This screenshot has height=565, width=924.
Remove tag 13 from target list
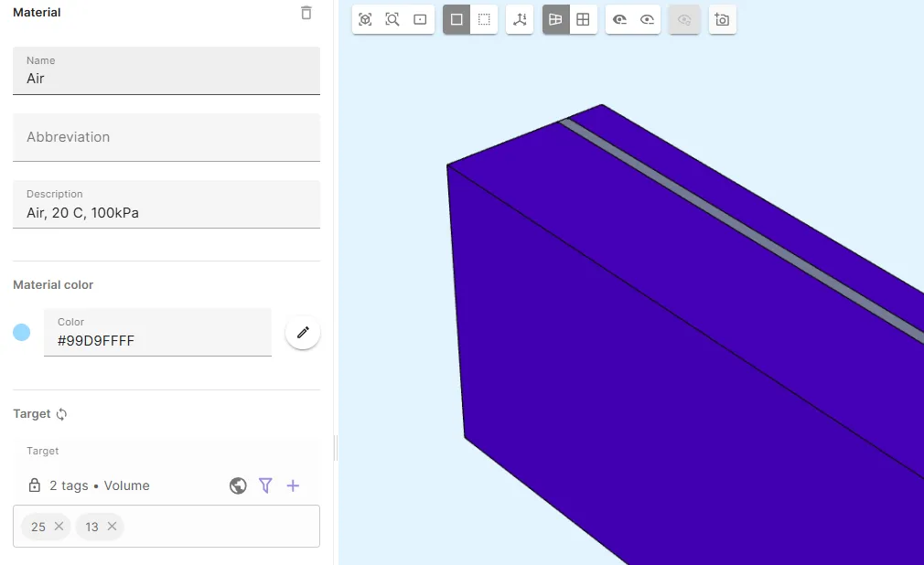pyautogui.click(x=112, y=527)
